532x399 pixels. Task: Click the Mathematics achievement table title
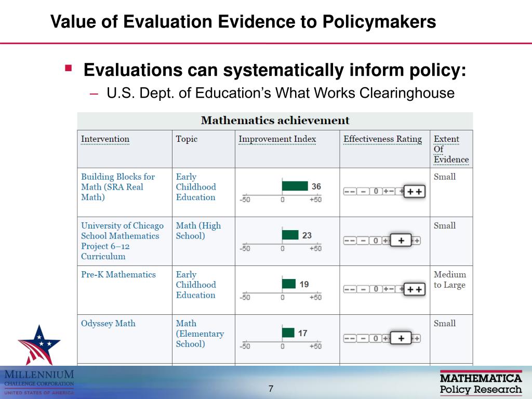[x=275, y=121]
